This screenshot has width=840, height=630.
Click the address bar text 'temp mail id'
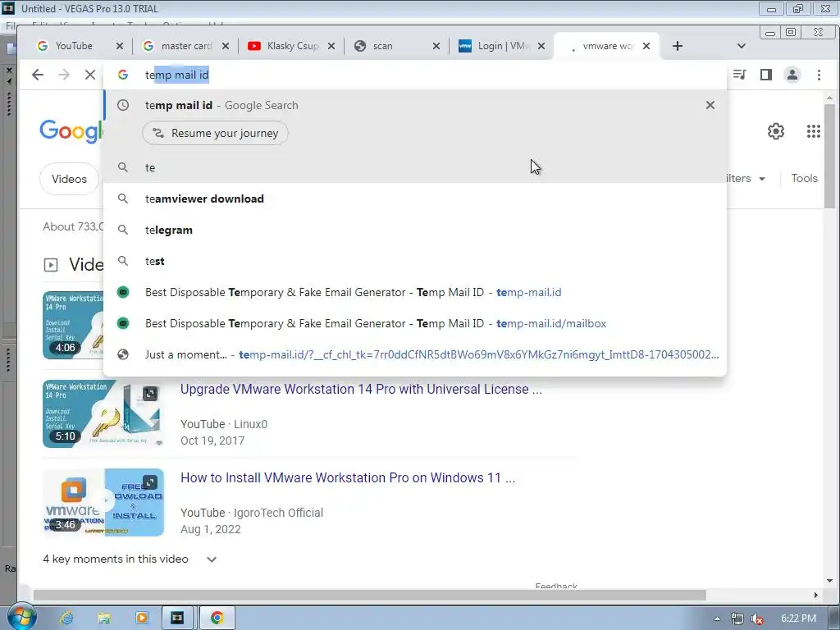tap(177, 75)
